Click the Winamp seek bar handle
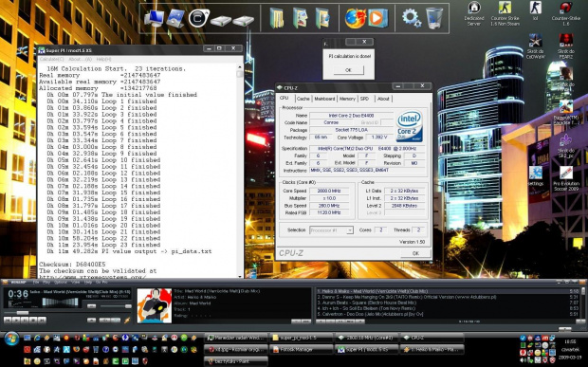 click(x=22, y=313)
